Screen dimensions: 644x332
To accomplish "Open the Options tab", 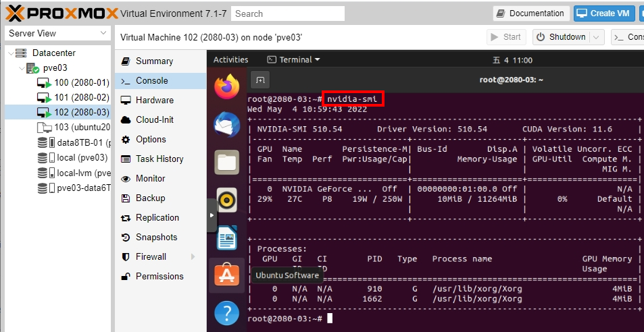I will [161, 140].
